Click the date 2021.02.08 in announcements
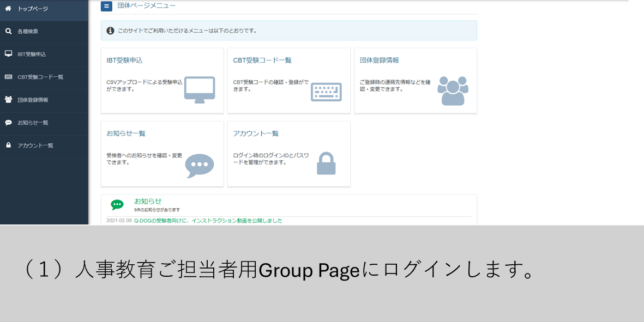644x322 pixels. pyautogui.click(x=119, y=221)
